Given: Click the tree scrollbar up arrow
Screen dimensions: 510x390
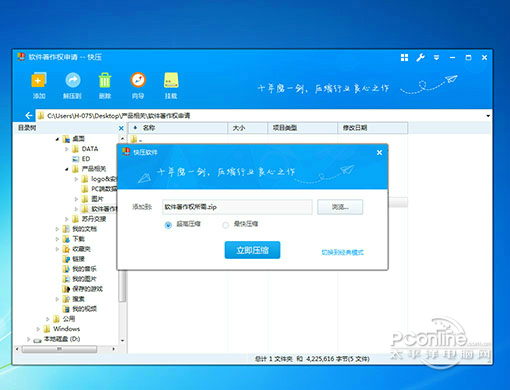Looking at the screenshot, I should [122, 138].
